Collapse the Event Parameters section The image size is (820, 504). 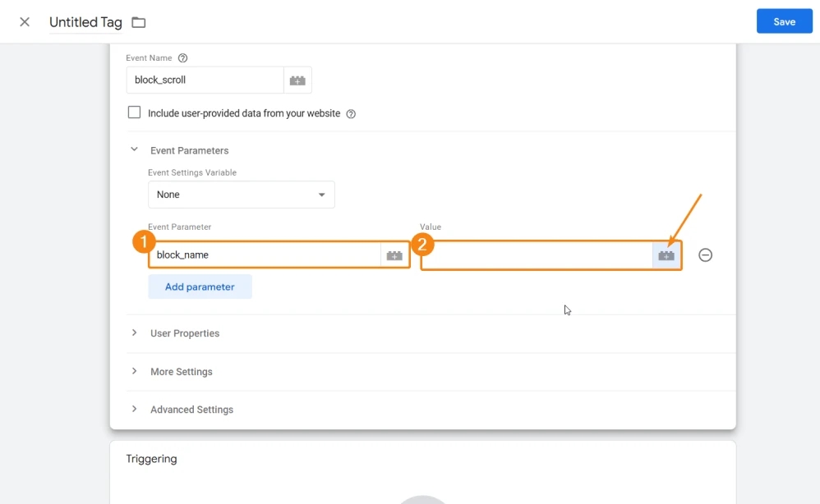tap(135, 150)
